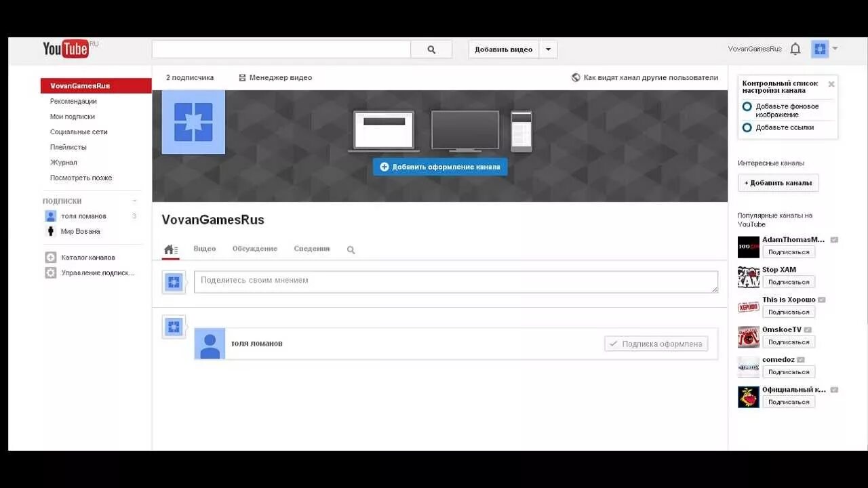Click the laptop preview icon on banner
The image size is (868, 488).
point(384,131)
